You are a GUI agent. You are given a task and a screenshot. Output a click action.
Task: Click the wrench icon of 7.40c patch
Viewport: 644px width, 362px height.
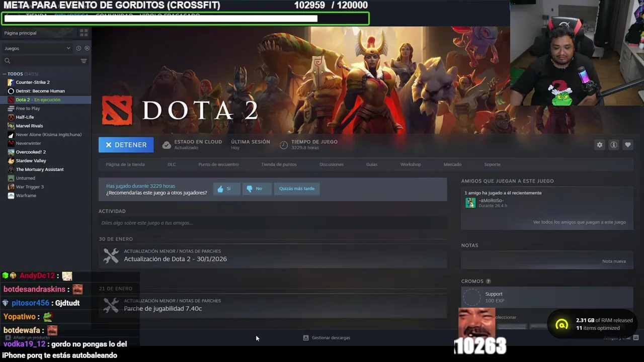click(x=111, y=305)
